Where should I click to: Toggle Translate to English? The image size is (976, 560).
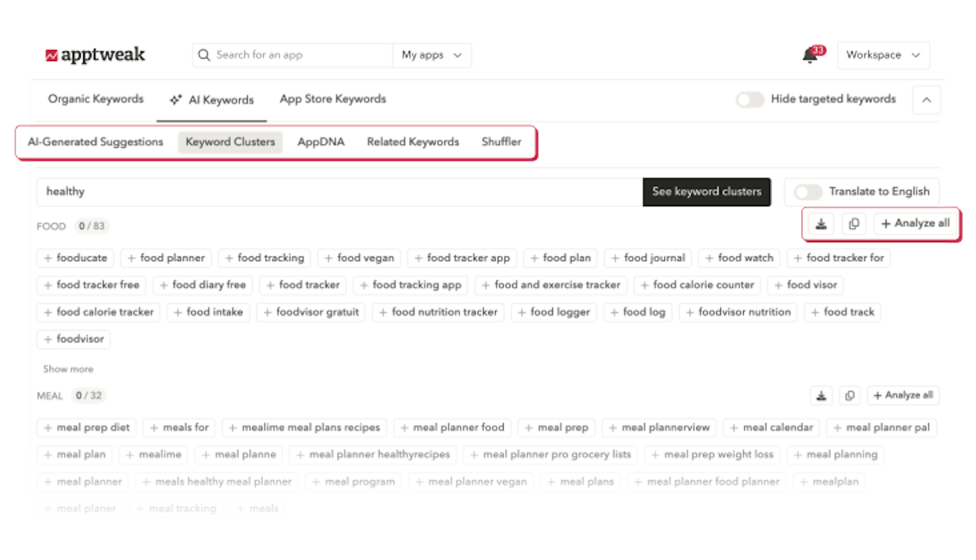tap(808, 191)
